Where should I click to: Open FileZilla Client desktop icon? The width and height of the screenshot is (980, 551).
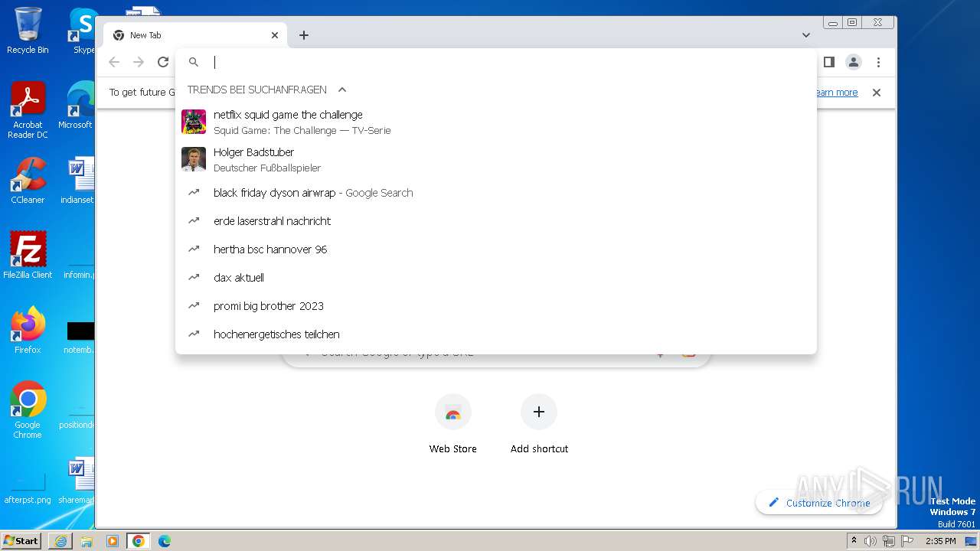coord(28,256)
